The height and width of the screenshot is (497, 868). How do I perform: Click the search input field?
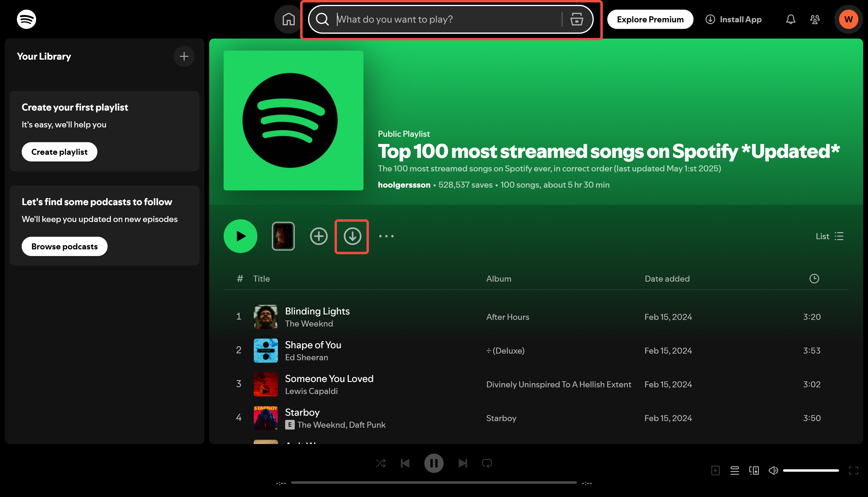click(x=444, y=19)
